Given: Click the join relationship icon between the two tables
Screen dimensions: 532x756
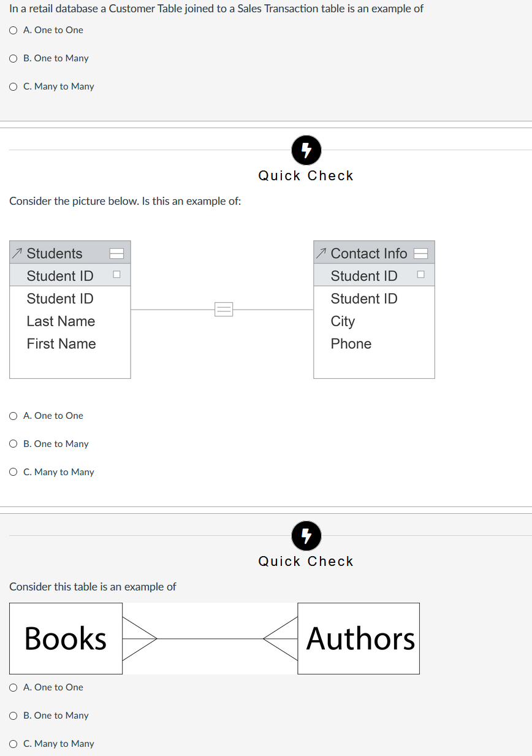Looking at the screenshot, I should [223, 310].
